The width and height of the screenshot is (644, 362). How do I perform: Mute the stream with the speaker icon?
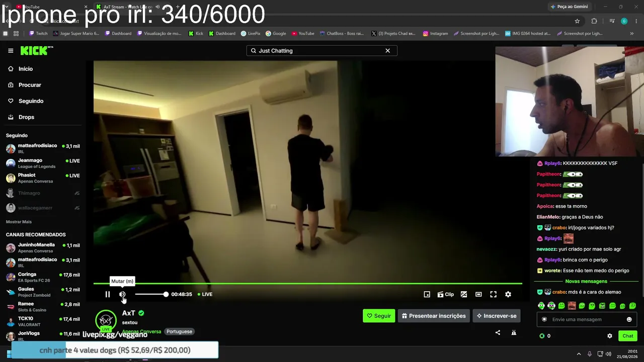pos(122,294)
